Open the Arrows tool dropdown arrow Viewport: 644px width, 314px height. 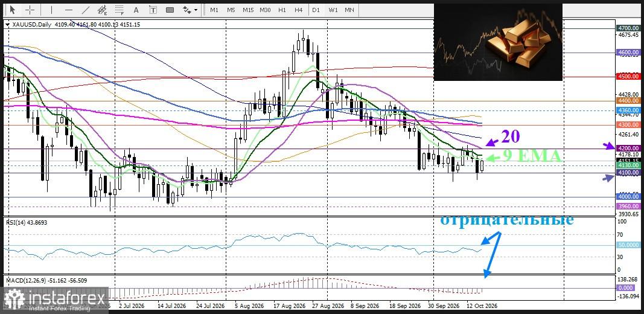(196, 10)
